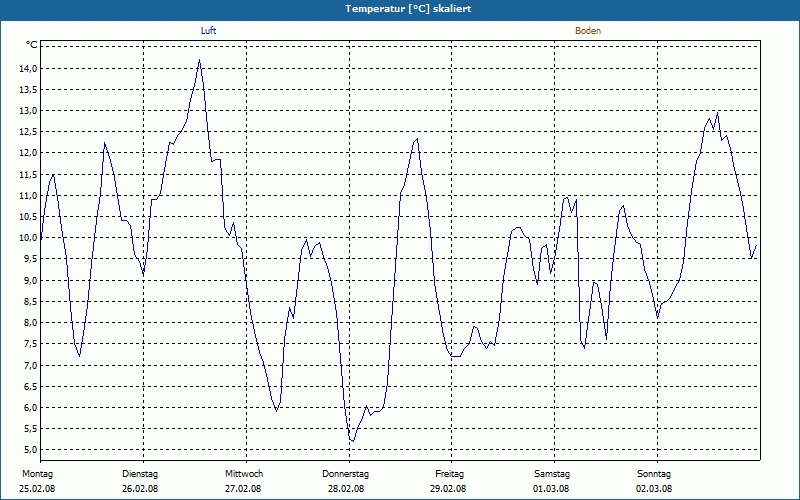Click the 7,5 y-axis value
800x500 pixels.
point(31,344)
